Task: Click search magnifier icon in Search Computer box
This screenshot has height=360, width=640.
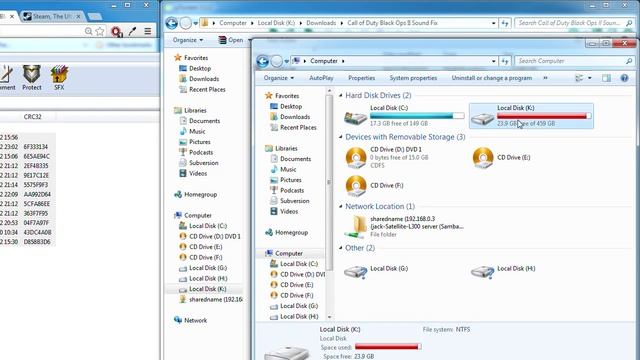Action: [x=629, y=61]
